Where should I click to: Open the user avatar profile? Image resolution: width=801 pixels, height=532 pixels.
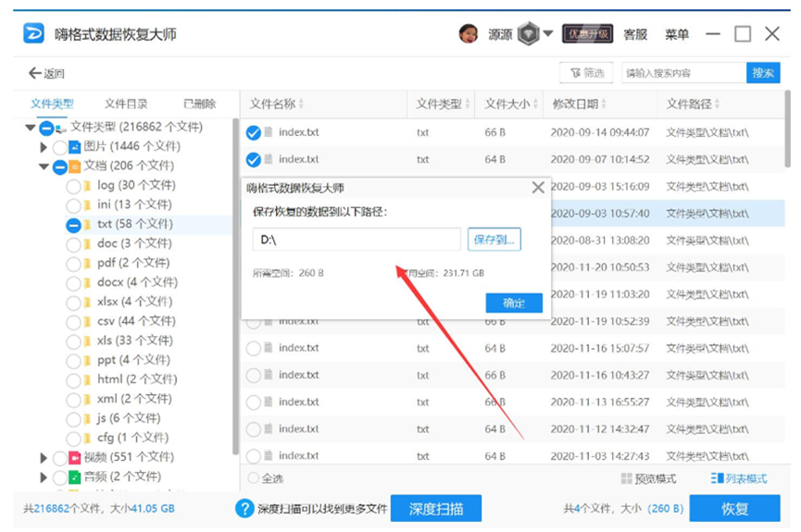pyautogui.click(x=468, y=34)
